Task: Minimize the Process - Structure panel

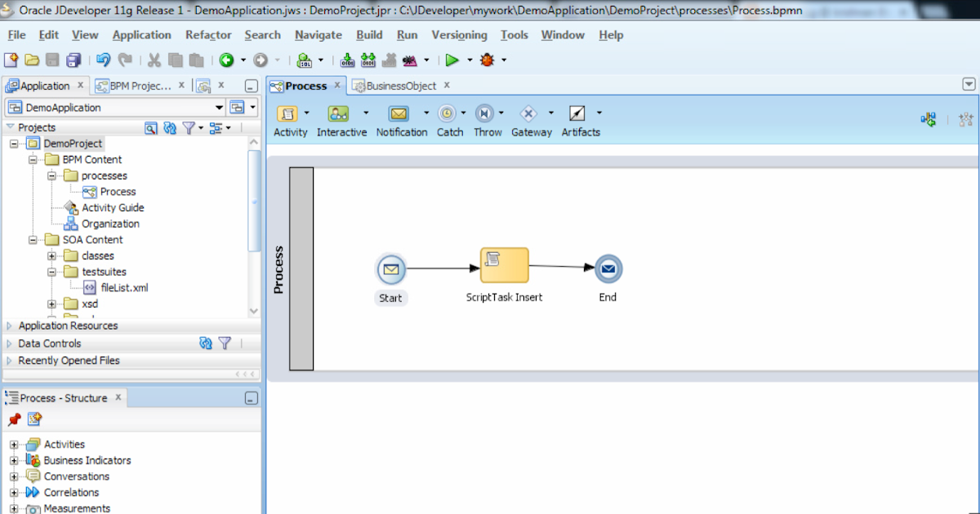Action: pyautogui.click(x=252, y=398)
